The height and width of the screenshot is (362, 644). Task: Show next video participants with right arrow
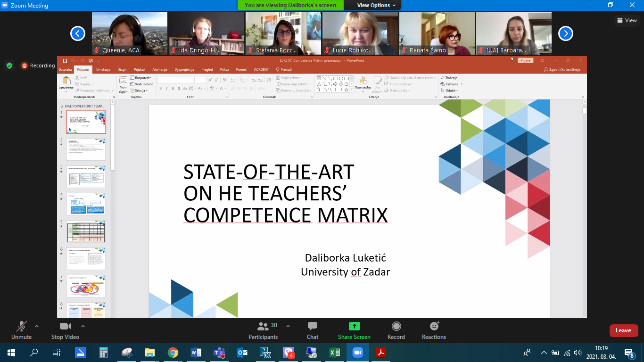pyautogui.click(x=565, y=33)
